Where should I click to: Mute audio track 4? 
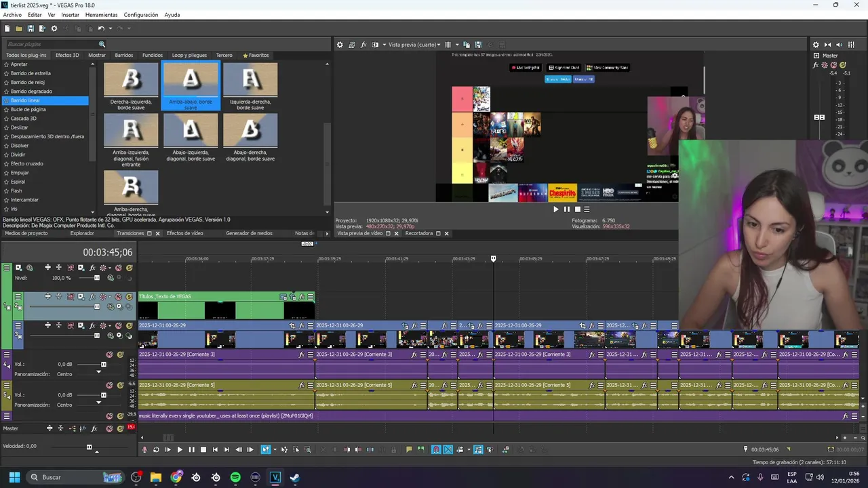point(109,354)
